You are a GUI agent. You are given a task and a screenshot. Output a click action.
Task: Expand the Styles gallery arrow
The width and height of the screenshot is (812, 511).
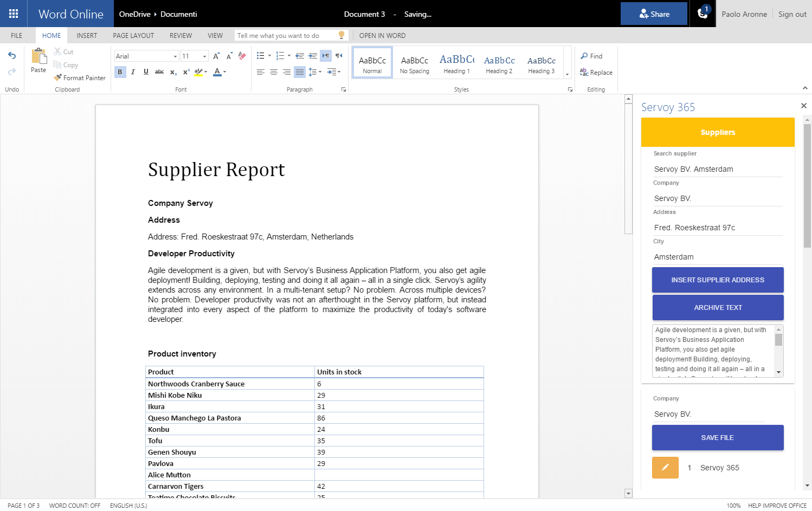[x=567, y=74]
